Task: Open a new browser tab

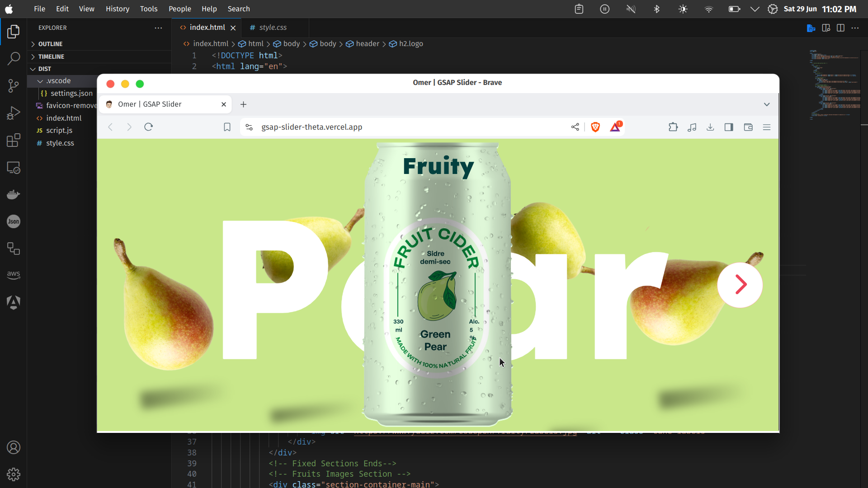Action: click(x=243, y=104)
